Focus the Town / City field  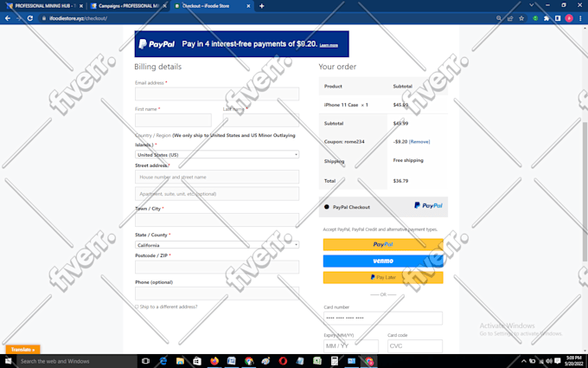click(x=217, y=220)
